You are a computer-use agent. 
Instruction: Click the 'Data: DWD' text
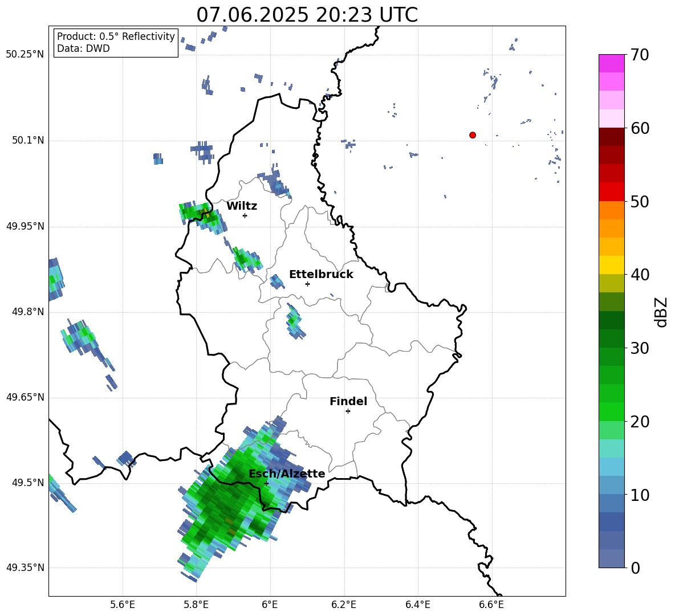pos(83,48)
